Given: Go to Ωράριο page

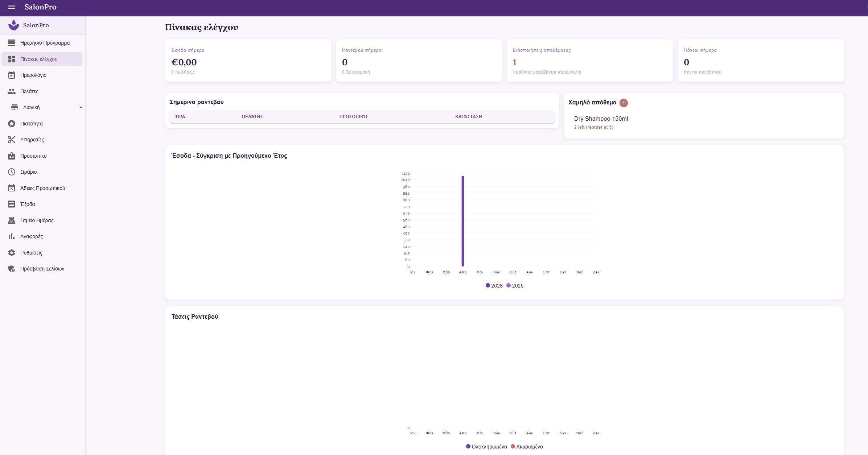Looking at the screenshot, I should 42,172.
